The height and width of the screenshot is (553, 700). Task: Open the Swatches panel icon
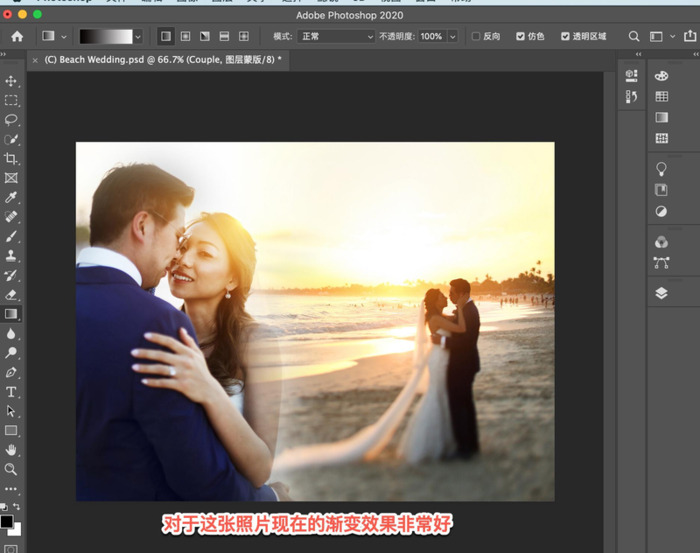662,96
